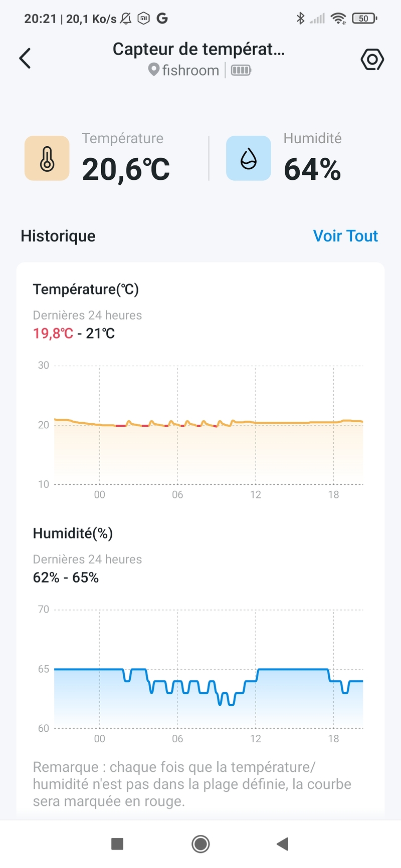Viewport: 401px width, 868px height.
Task: Open device settings hexagon icon
Action: click(372, 60)
